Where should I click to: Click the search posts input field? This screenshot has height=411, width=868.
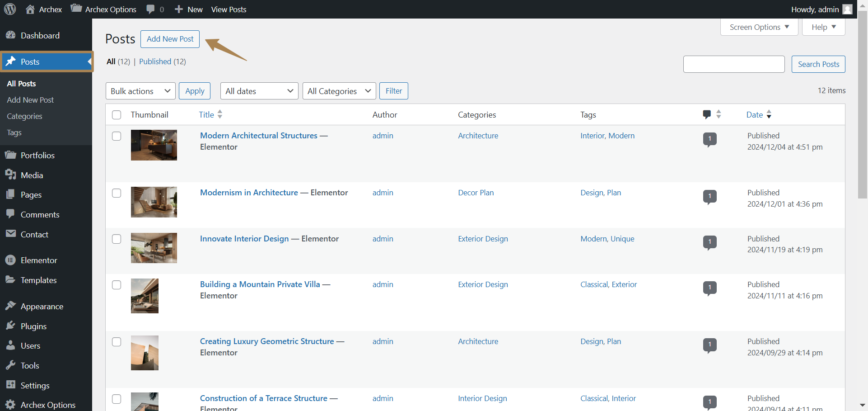734,64
